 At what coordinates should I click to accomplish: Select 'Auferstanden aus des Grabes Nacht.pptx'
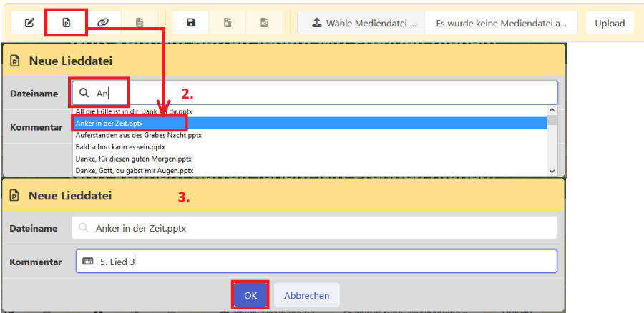coord(139,134)
